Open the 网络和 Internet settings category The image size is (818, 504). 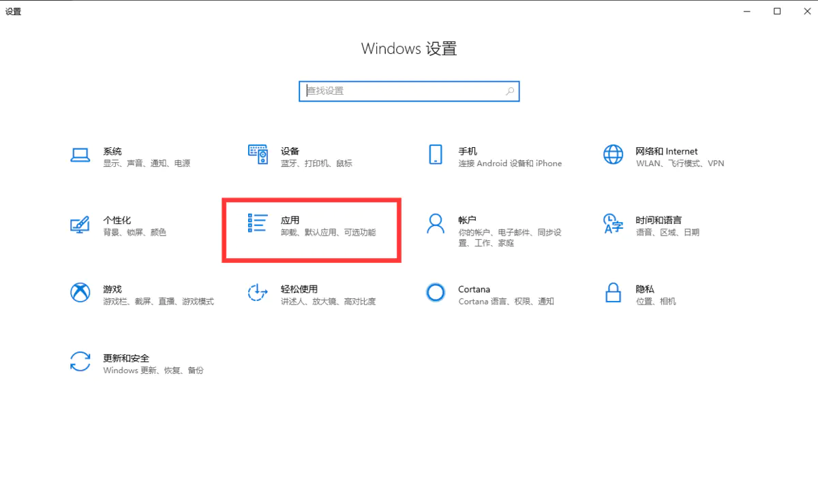(667, 151)
